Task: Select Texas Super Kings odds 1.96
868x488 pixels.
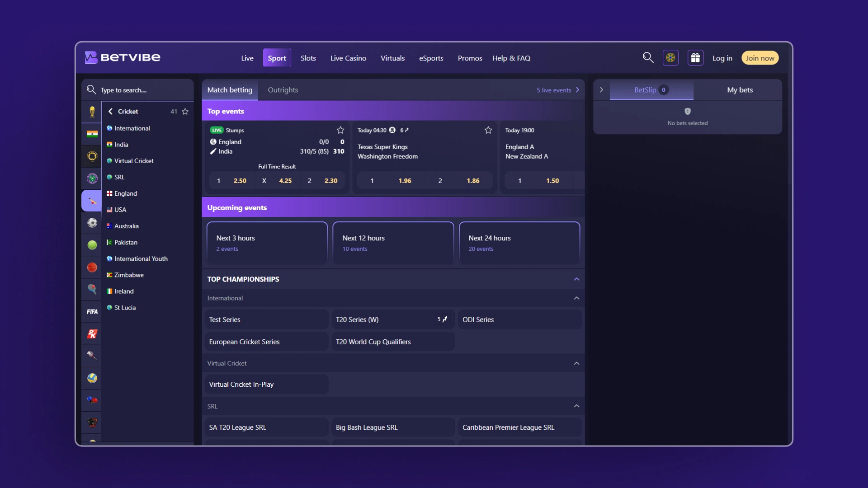Action: 391,181
